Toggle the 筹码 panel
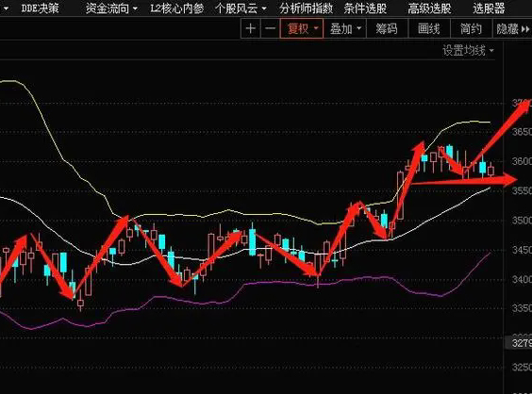The image size is (532, 394). 387,29
